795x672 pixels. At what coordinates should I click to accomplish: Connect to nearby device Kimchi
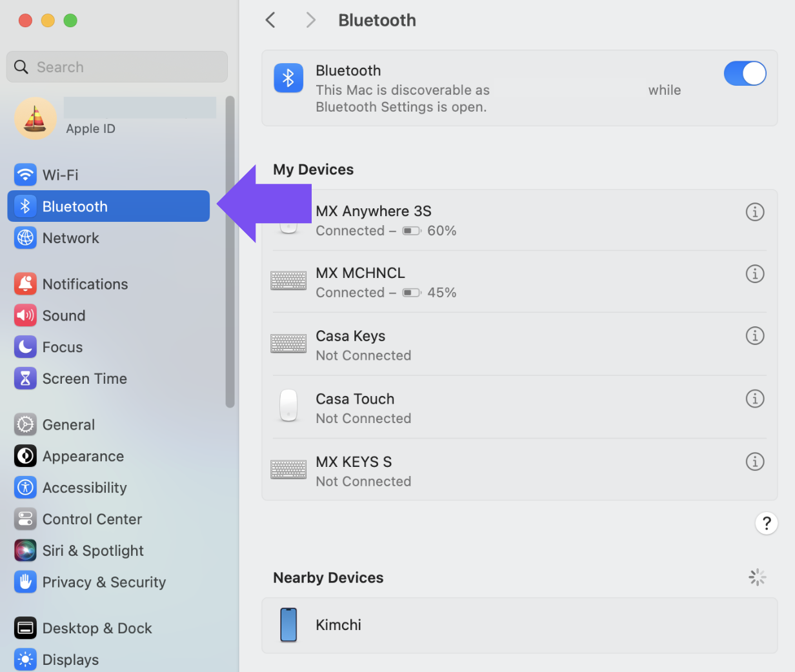(x=519, y=625)
